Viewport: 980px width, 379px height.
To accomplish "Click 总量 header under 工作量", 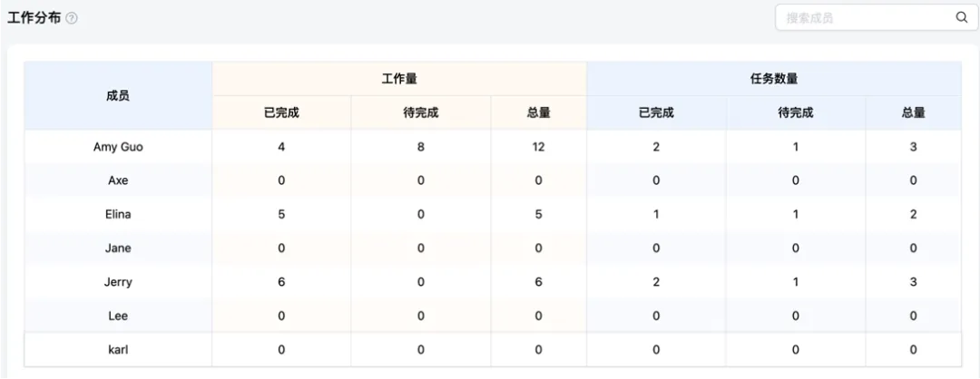I will click(x=538, y=113).
